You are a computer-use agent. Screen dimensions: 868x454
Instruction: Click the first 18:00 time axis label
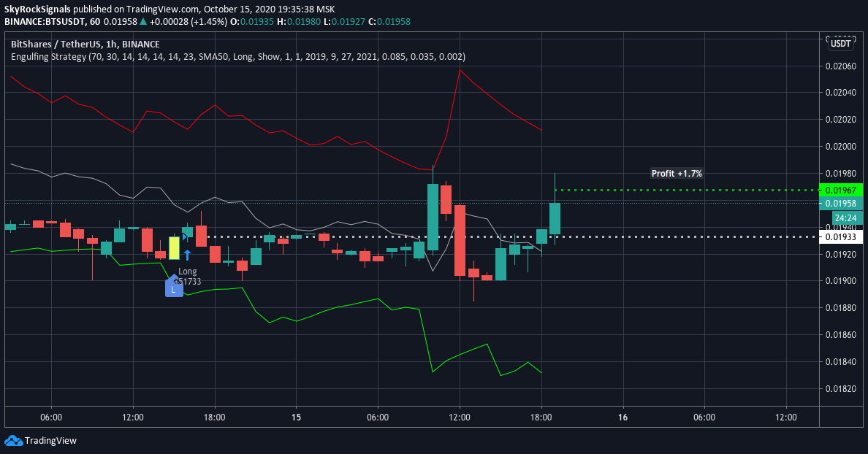214,418
